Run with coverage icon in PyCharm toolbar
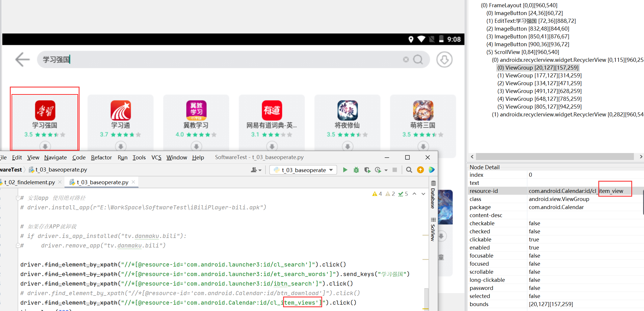Screen dimensions: 644x311 pos(367,170)
